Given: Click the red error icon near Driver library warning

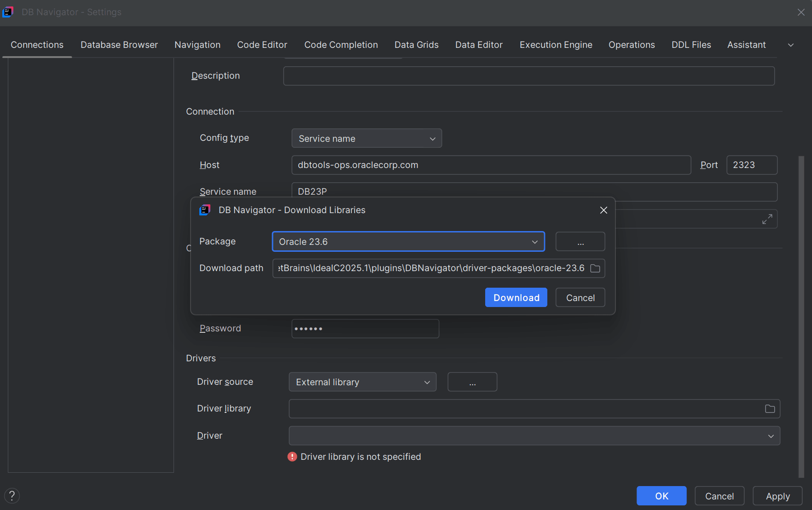Looking at the screenshot, I should pos(292,457).
